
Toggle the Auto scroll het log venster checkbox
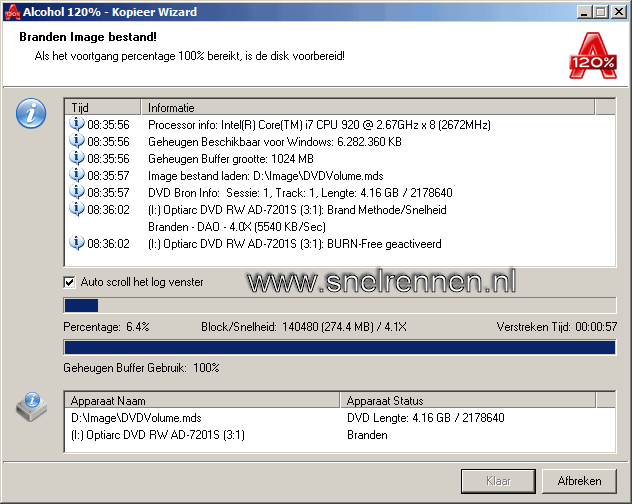click(x=69, y=282)
